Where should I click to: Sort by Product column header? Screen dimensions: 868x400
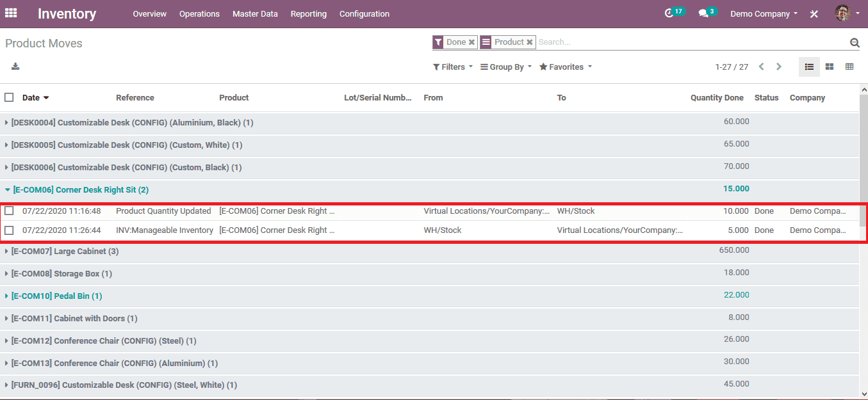click(234, 97)
